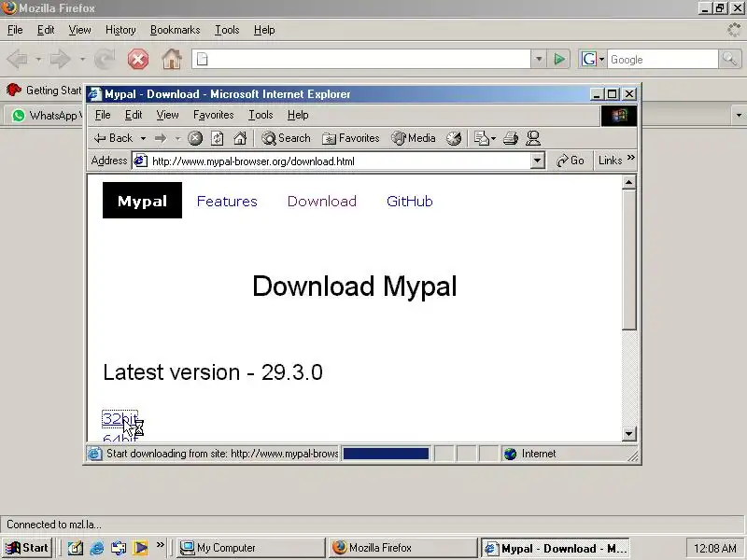Click the IE History icon
Screen dimensions: 747x560
(454, 138)
